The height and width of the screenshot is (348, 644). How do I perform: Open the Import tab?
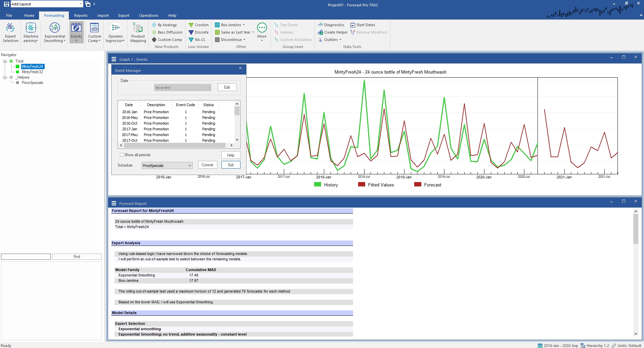point(103,15)
